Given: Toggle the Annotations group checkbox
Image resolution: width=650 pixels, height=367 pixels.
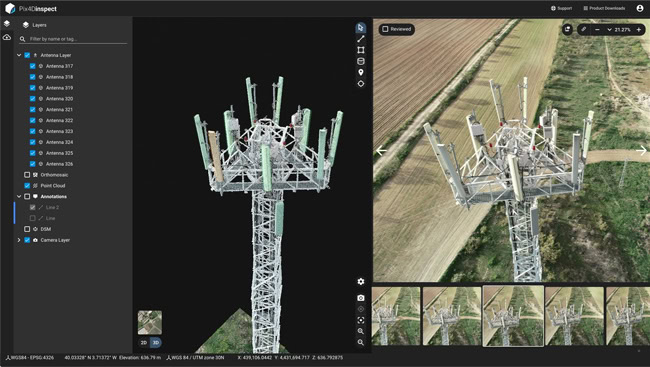Looking at the screenshot, I should pyautogui.click(x=27, y=197).
